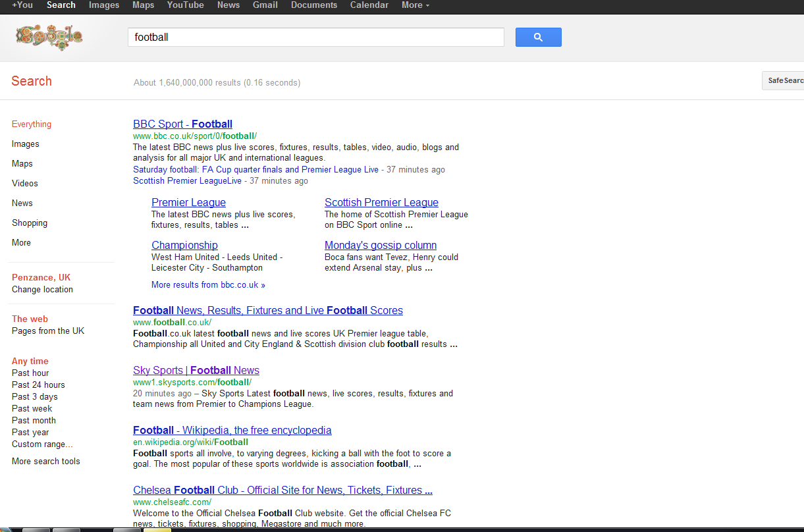Restrict results to Past 24 hours
The width and height of the screenshot is (804, 532).
point(38,385)
